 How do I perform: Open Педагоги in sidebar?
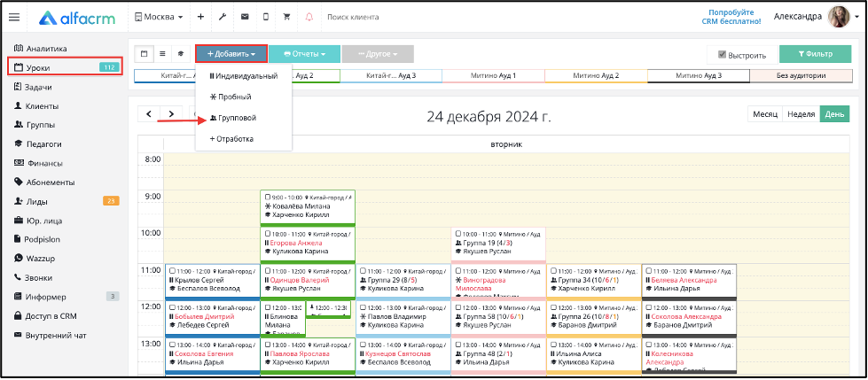pos(37,143)
